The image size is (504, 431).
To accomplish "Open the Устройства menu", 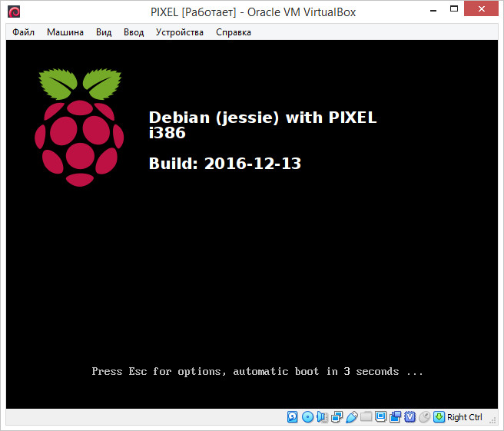I will coord(180,32).
